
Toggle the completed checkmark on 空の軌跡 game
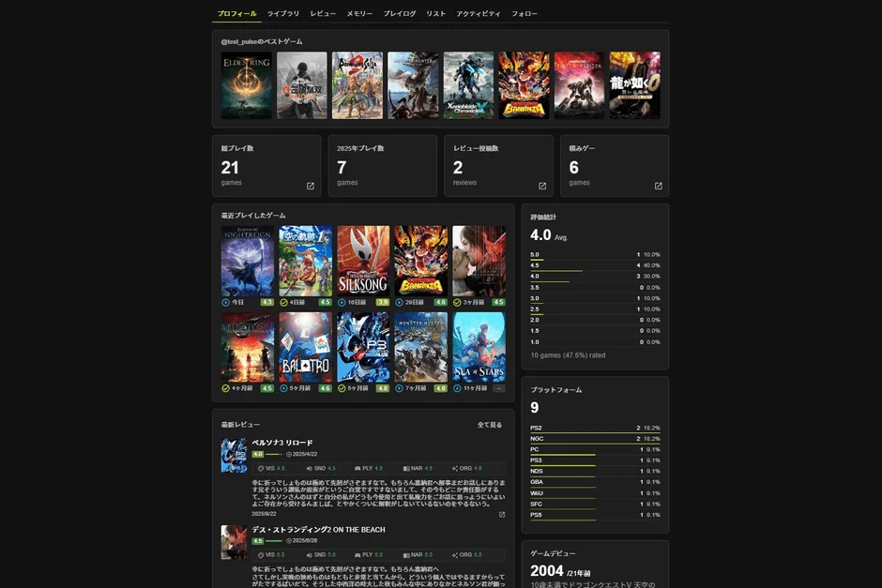[x=281, y=302]
